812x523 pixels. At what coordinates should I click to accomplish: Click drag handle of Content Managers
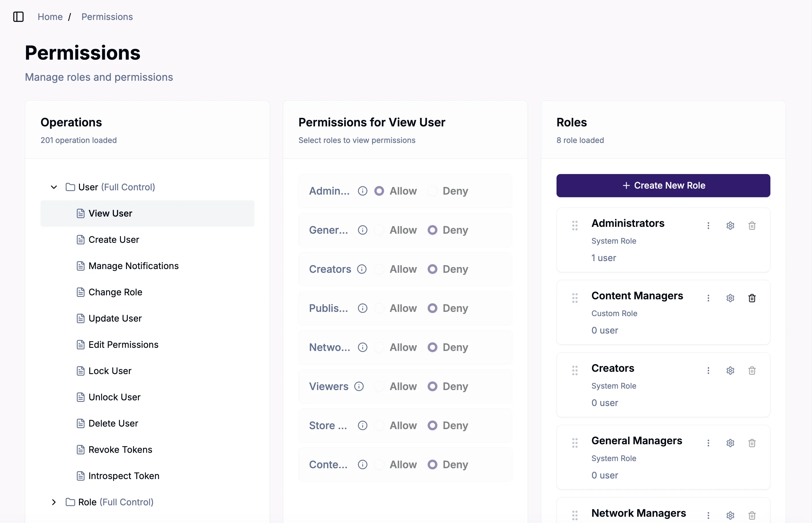575,298
